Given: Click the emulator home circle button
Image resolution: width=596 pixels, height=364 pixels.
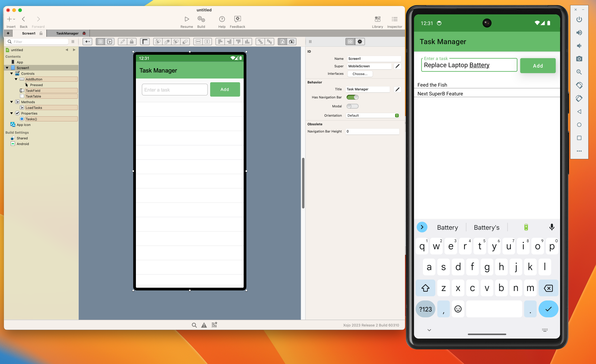Looking at the screenshot, I should [x=579, y=125].
